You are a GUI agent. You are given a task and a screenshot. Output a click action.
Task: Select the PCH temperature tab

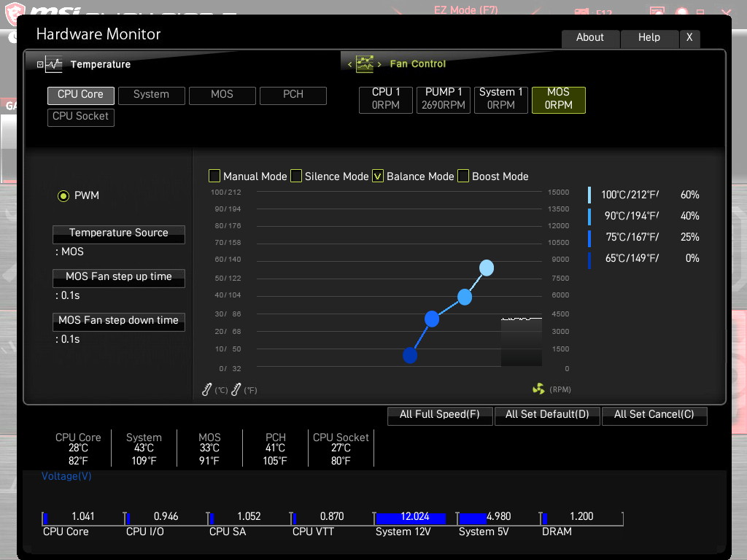293,96
